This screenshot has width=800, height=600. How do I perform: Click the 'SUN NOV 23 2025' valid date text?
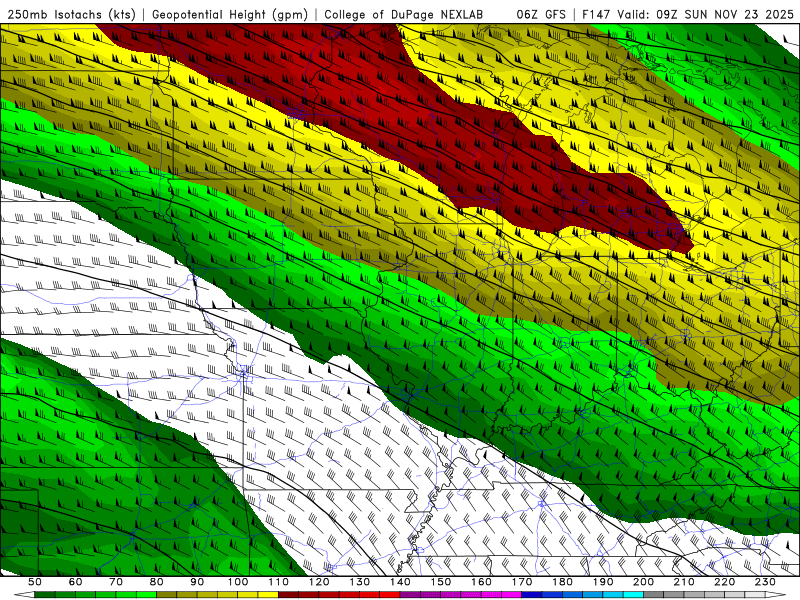(x=739, y=14)
